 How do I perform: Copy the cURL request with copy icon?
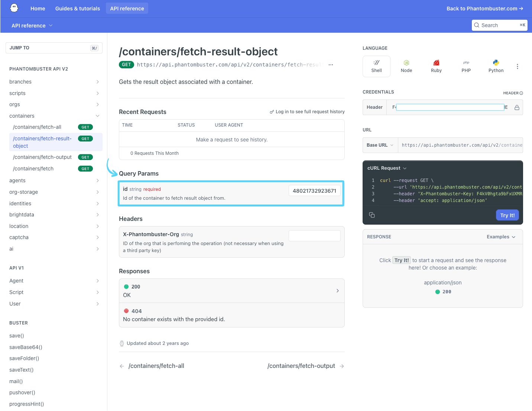click(x=372, y=215)
